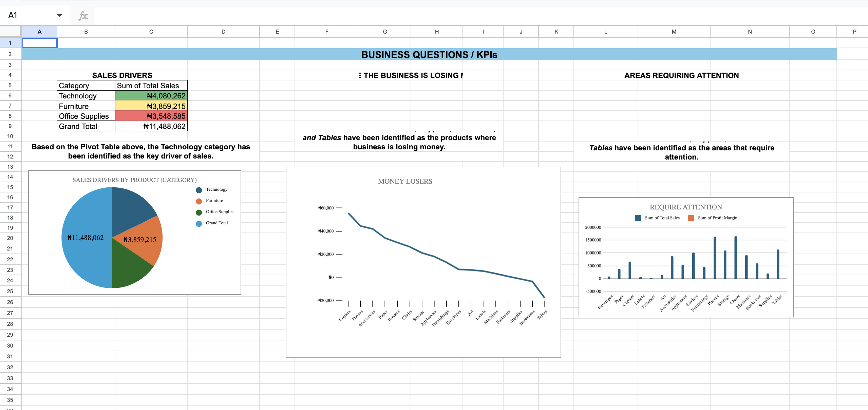868x410 pixels.
Task: Click the Category pivot header cell
Action: point(86,86)
